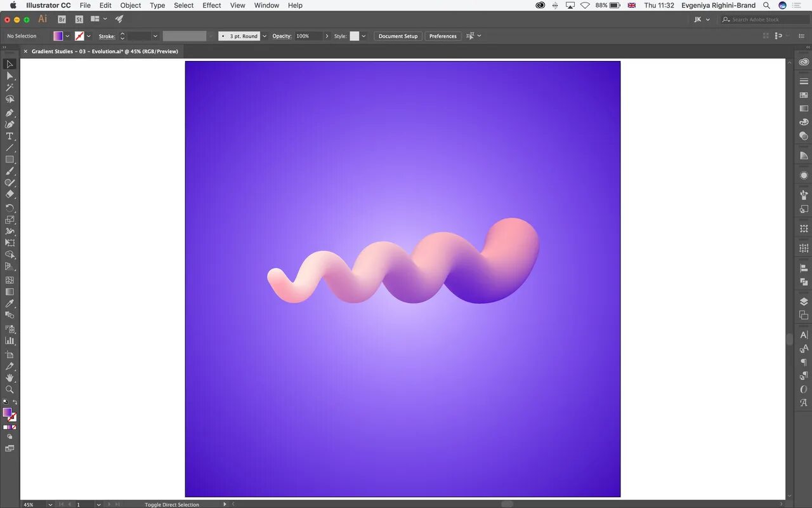Open the Swatches panel icon
Screen dimensions: 812x508
[804, 95]
